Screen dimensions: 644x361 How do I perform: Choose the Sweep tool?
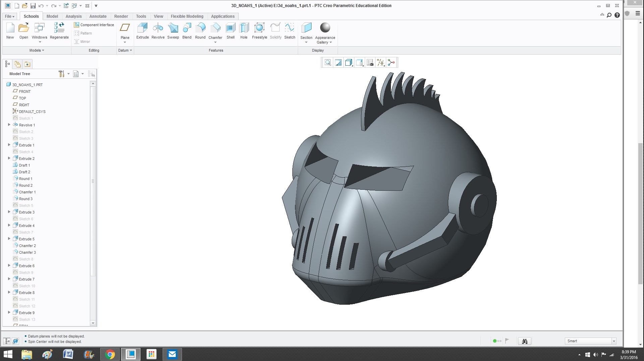(x=173, y=31)
